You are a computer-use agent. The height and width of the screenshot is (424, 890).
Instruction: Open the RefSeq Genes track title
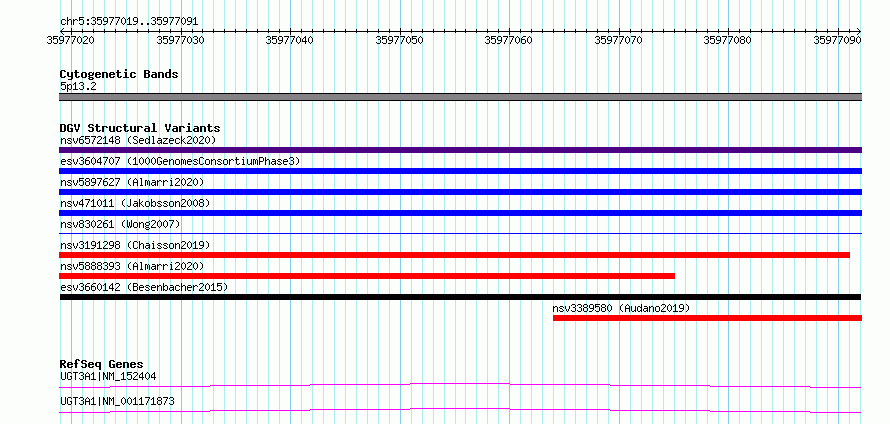[x=102, y=364]
